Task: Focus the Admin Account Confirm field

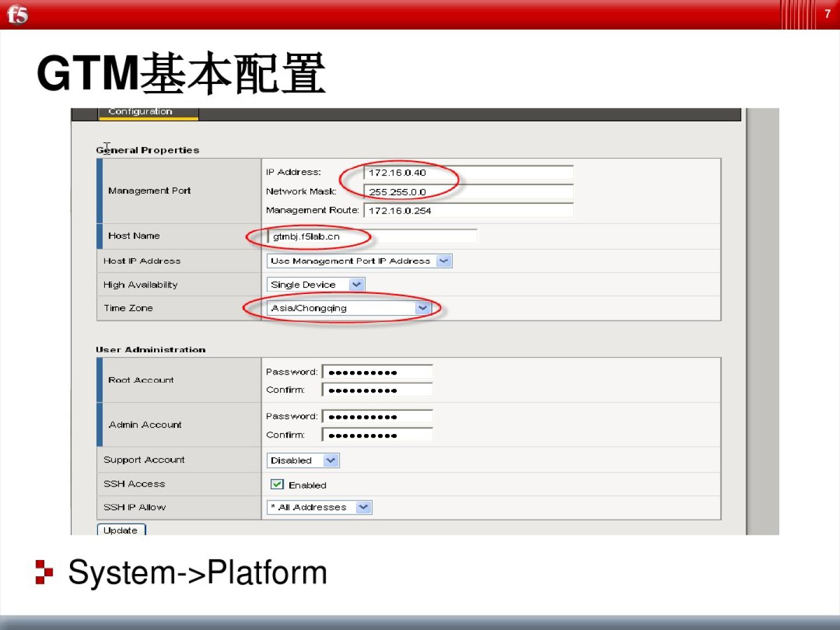Action: pos(377,435)
